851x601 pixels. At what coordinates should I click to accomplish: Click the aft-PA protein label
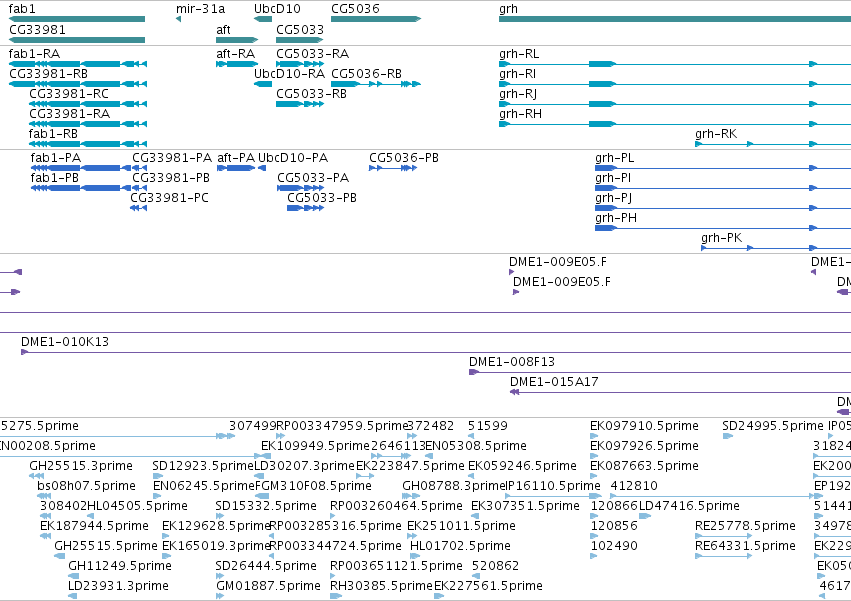(236, 158)
